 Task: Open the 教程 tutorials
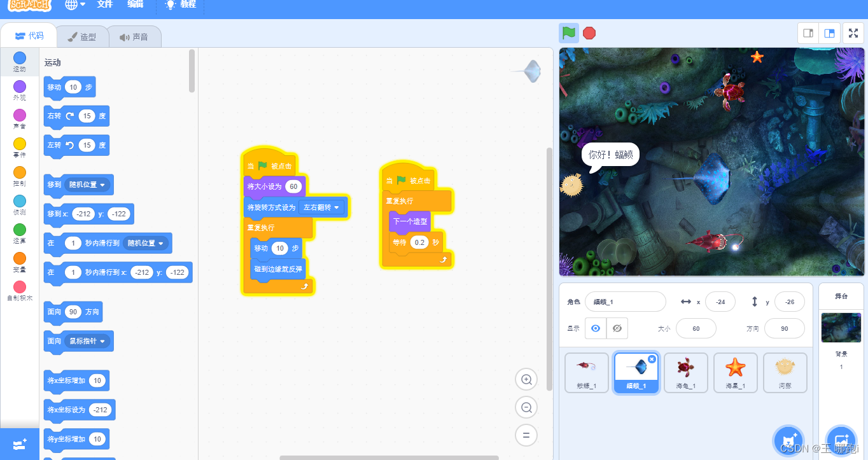tap(181, 4)
